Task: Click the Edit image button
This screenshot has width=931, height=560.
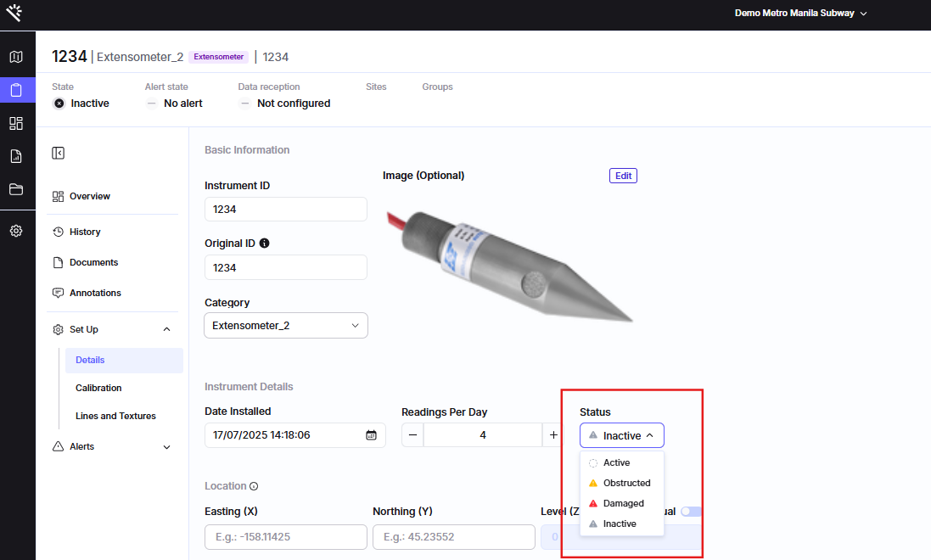Action: (623, 176)
